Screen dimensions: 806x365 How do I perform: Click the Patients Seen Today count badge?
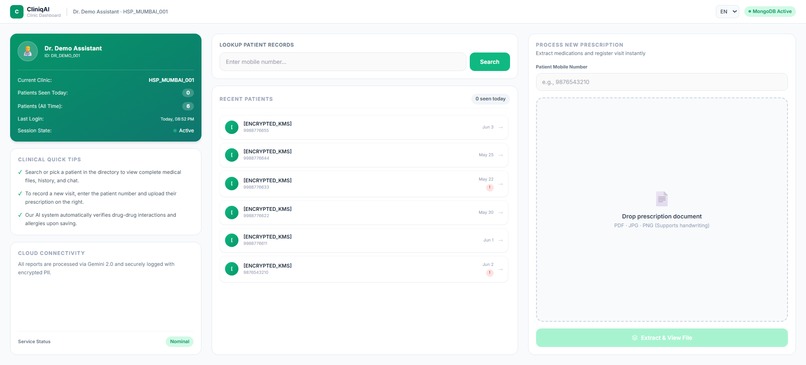point(188,93)
